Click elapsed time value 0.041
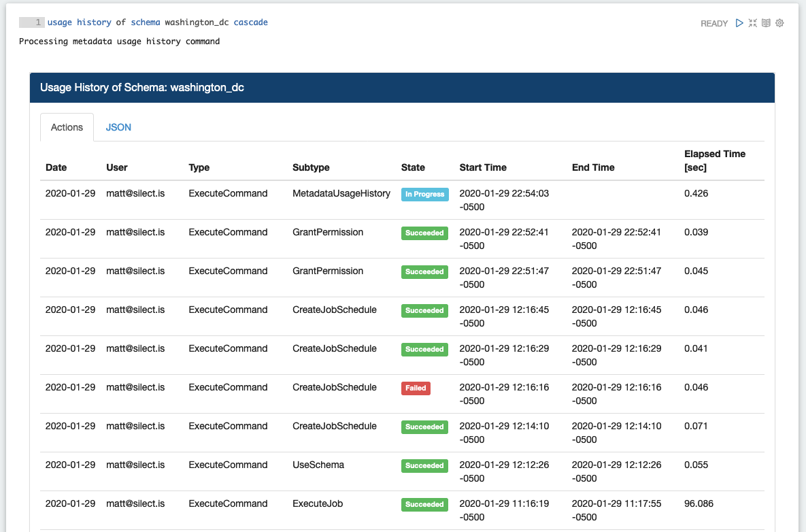Image resolution: width=806 pixels, height=532 pixels. 696,348
